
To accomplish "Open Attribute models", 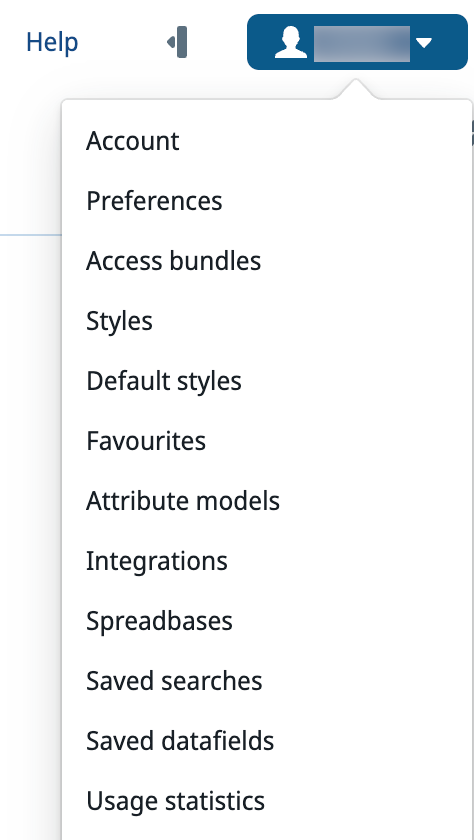I will (183, 501).
